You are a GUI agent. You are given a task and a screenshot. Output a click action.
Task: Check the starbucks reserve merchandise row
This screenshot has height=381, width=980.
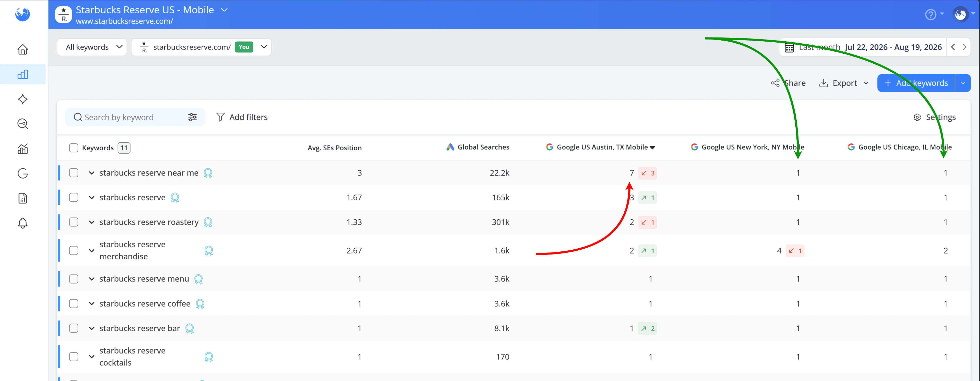(x=74, y=250)
